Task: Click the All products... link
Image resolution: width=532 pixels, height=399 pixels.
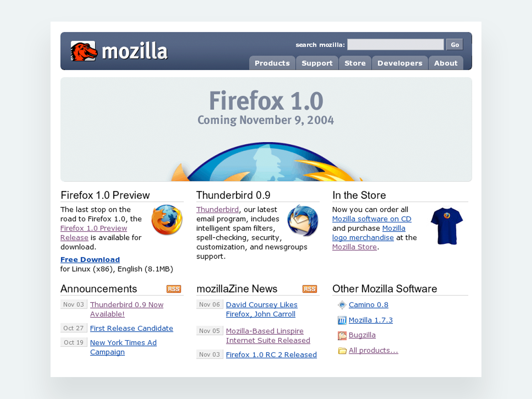Action: pyautogui.click(x=373, y=350)
